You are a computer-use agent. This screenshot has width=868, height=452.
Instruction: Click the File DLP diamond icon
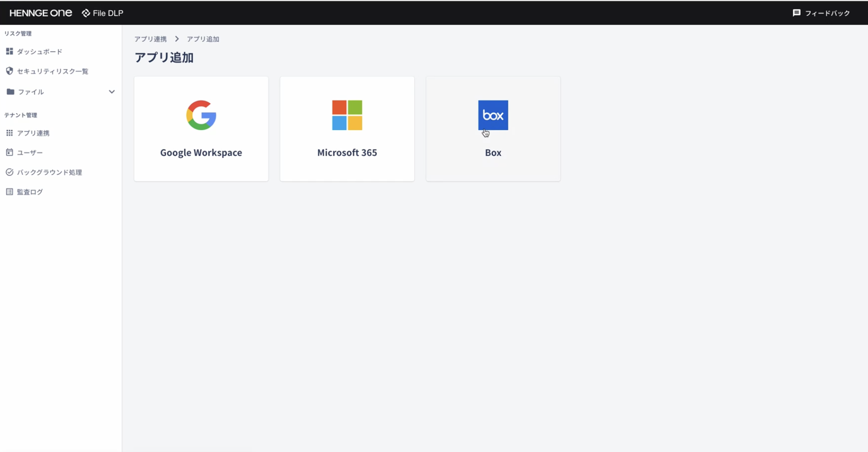point(86,13)
